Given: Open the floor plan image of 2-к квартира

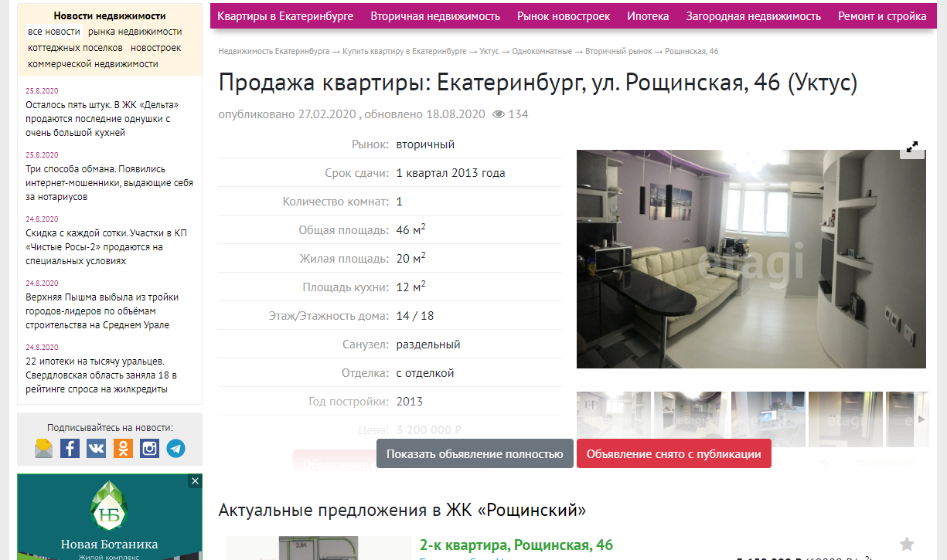Looking at the screenshot, I should click(x=319, y=548).
